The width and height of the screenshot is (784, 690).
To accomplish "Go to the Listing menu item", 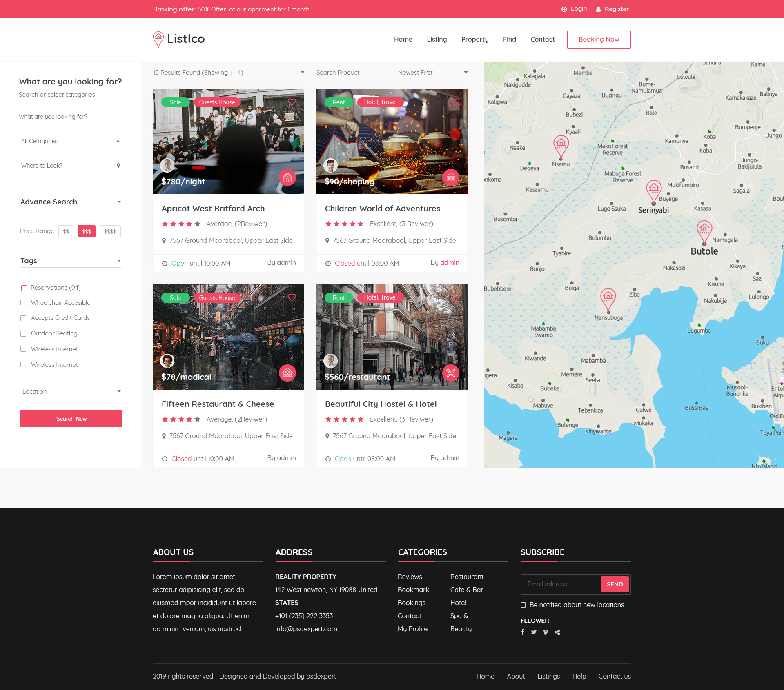I will [x=437, y=40].
